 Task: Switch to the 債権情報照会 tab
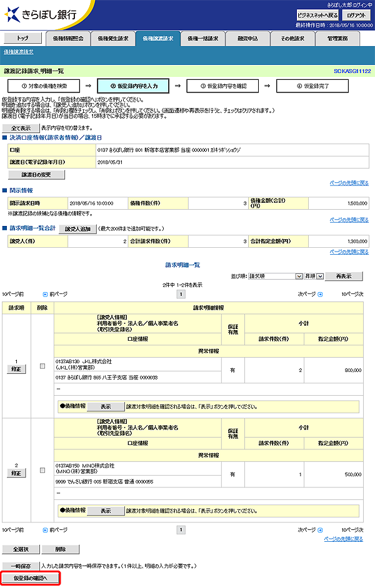[68, 39]
